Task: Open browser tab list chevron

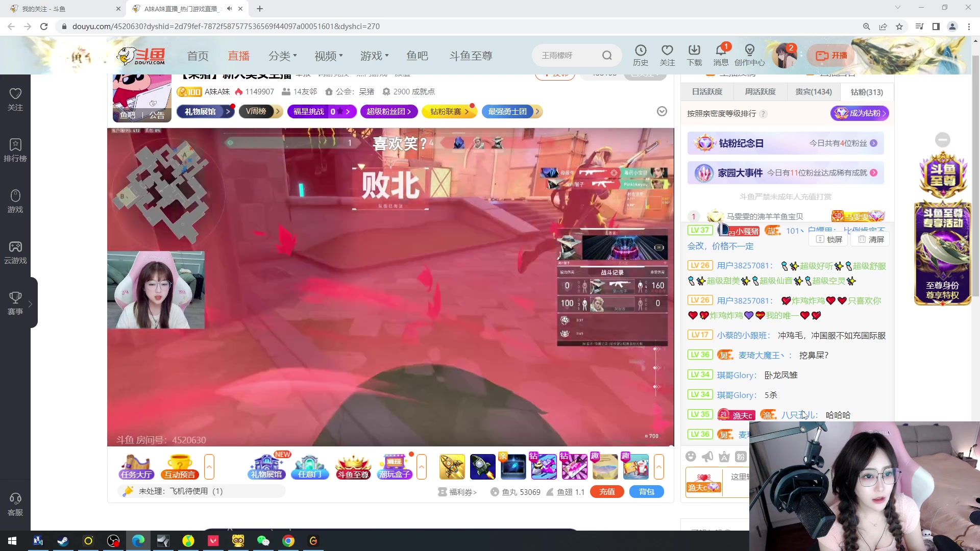Action: [897, 8]
